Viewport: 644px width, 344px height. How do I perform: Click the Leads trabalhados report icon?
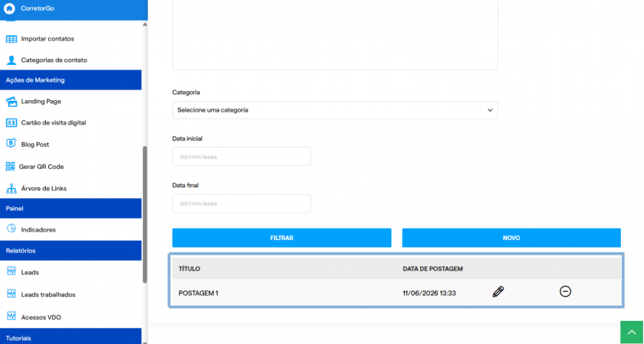tap(11, 294)
